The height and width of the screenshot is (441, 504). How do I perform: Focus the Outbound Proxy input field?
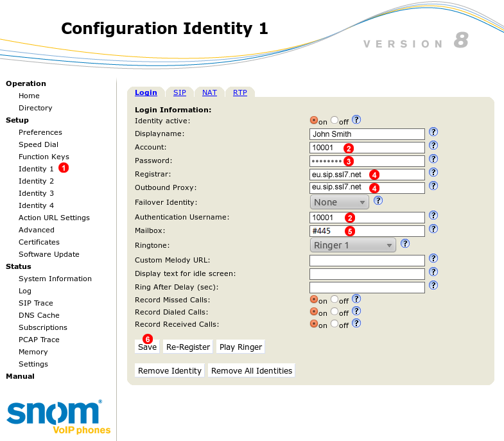(367, 188)
